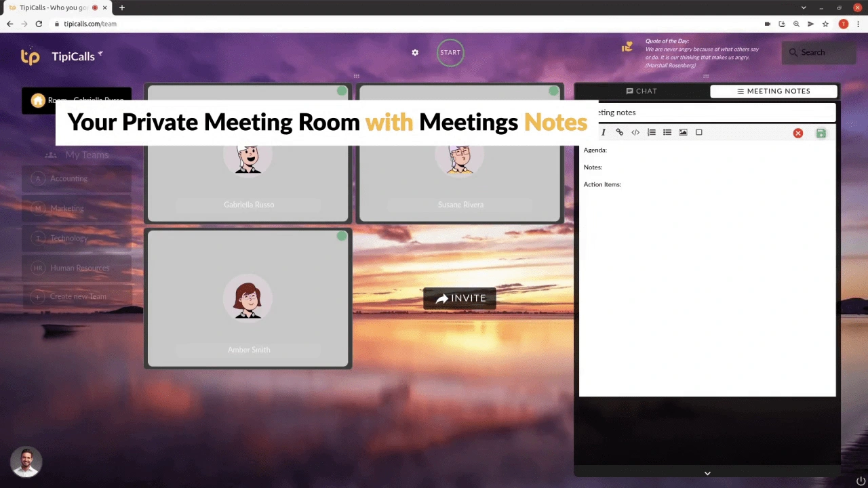
Task: Select the Technology team
Action: click(77, 238)
